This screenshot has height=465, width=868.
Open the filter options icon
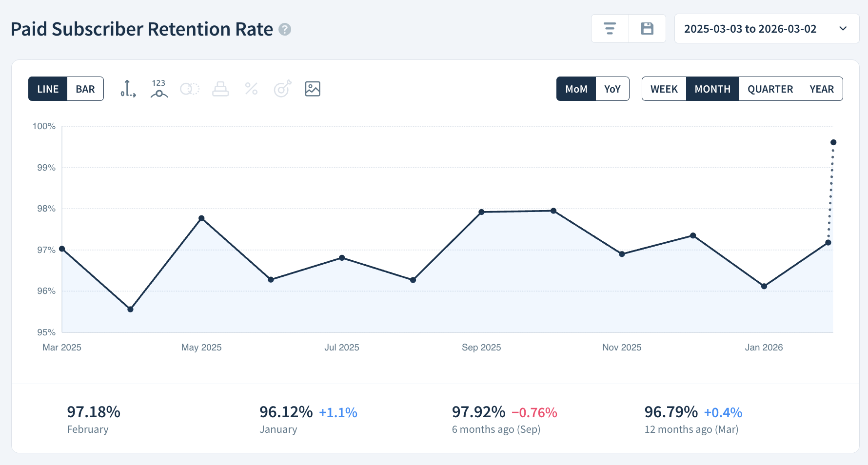610,28
